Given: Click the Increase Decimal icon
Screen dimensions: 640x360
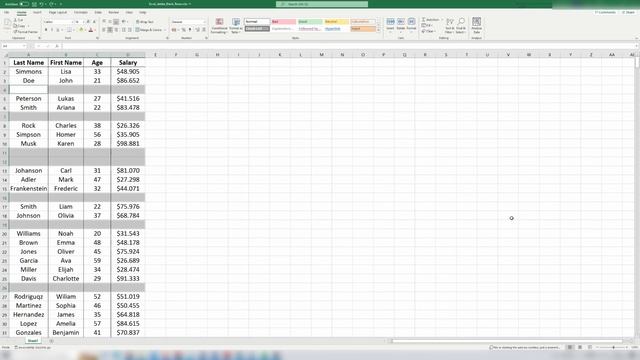Looking at the screenshot, I should [198, 30].
